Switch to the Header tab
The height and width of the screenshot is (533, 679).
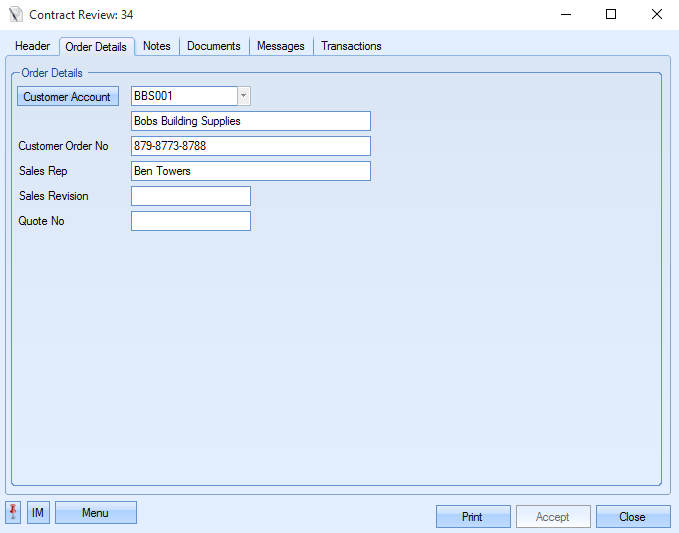pos(33,46)
